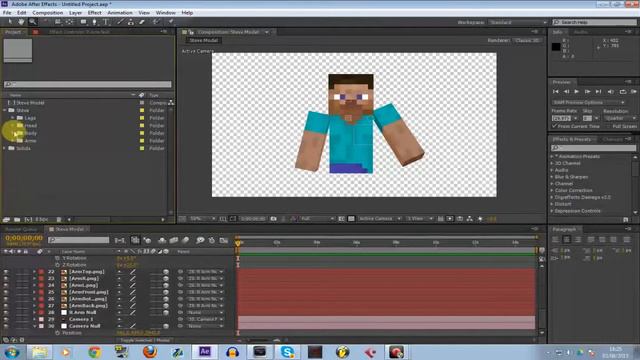
Task: Select the Puppet Pin tool
Action: point(171,22)
